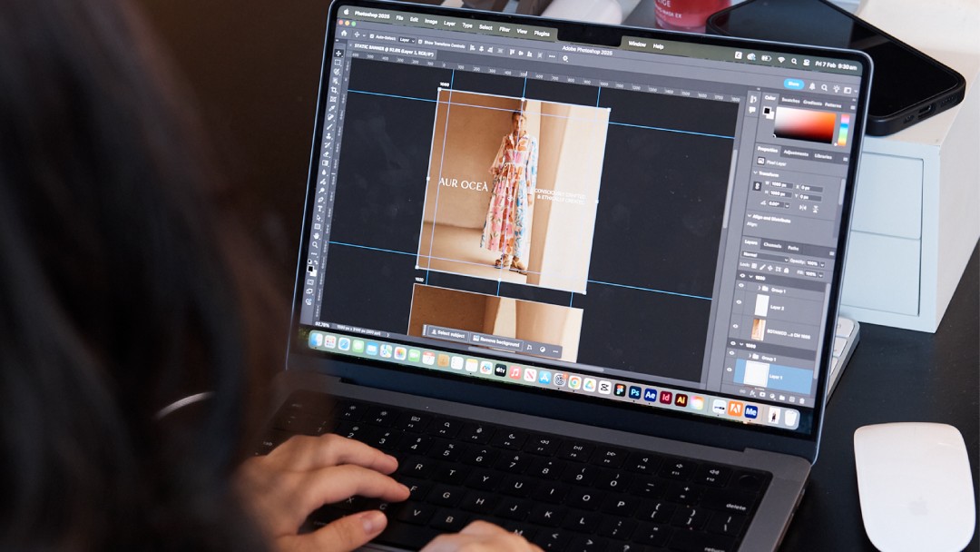Open the Normal blend mode dropdown

click(764, 257)
